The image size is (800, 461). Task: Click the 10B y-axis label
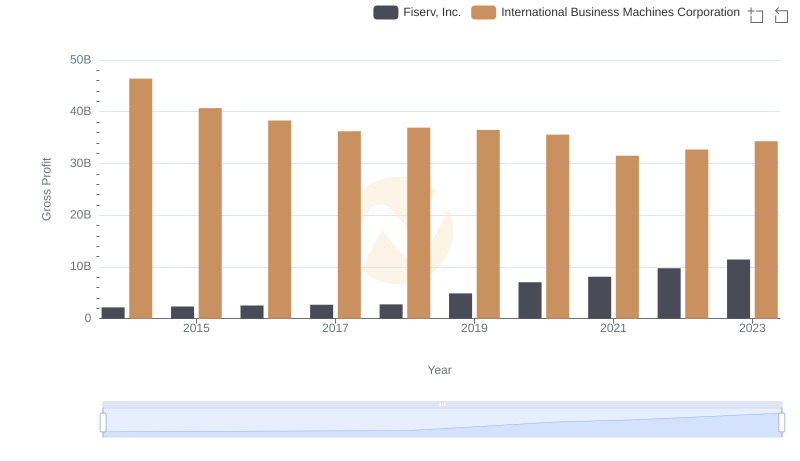pyautogui.click(x=81, y=267)
